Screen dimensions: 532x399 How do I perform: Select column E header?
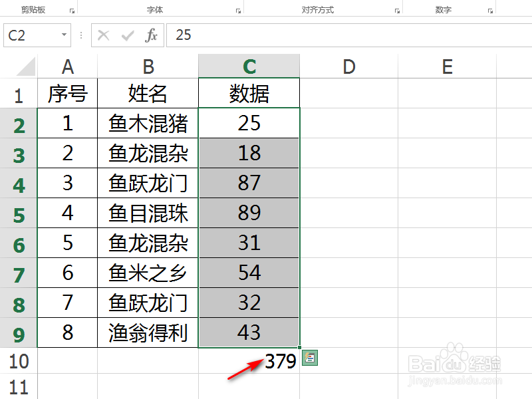tap(447, 66)
